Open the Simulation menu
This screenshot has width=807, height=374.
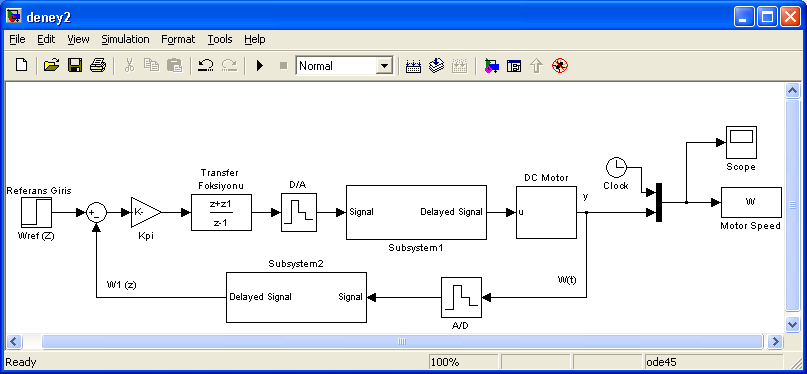[125, 39]
